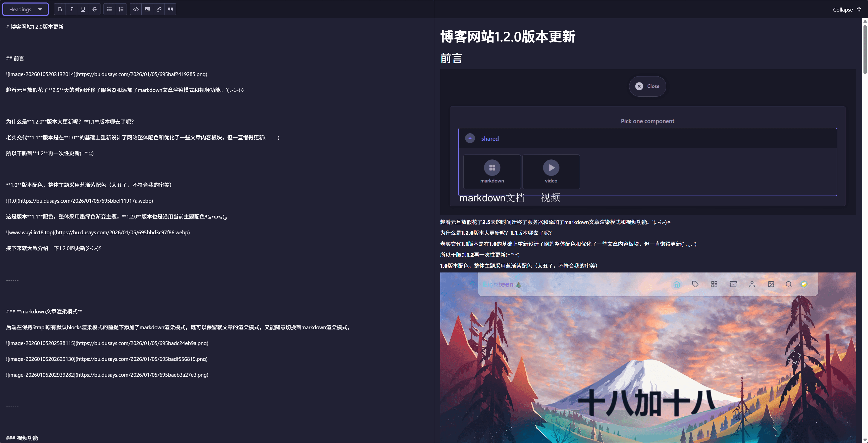
Task: Toggle bold formatting
Action: click(60, 9)
